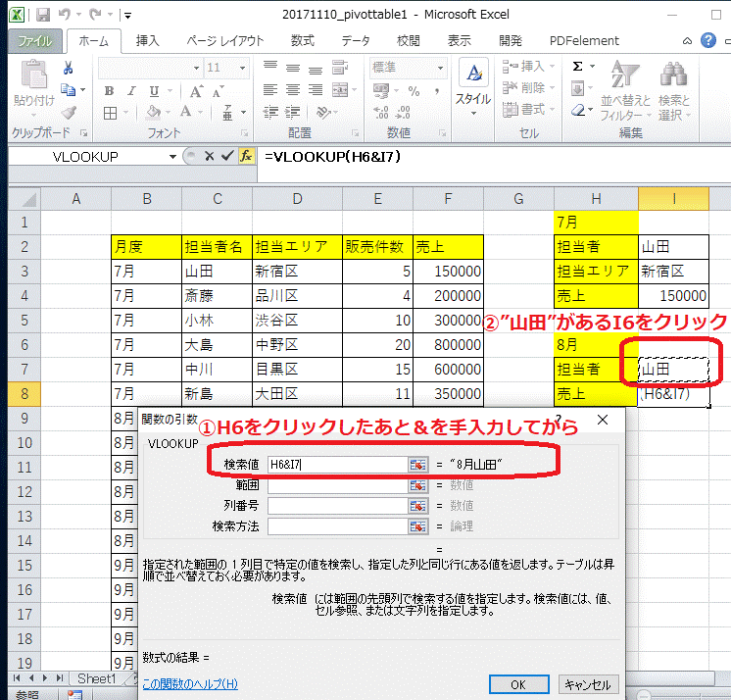
Task: Click the AutoSum sigma icon
Action: click(578, 67)
